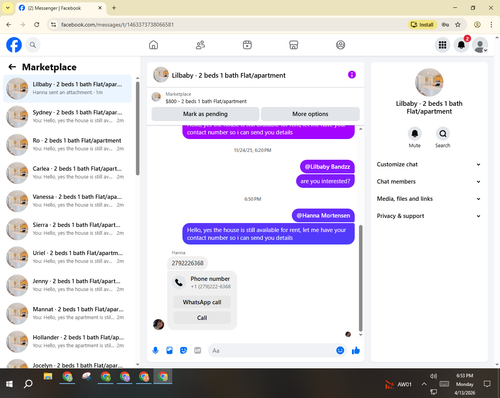Open Carlea conversation in list
The width and height of the screenshot is (500, 398).
[67, 173]
